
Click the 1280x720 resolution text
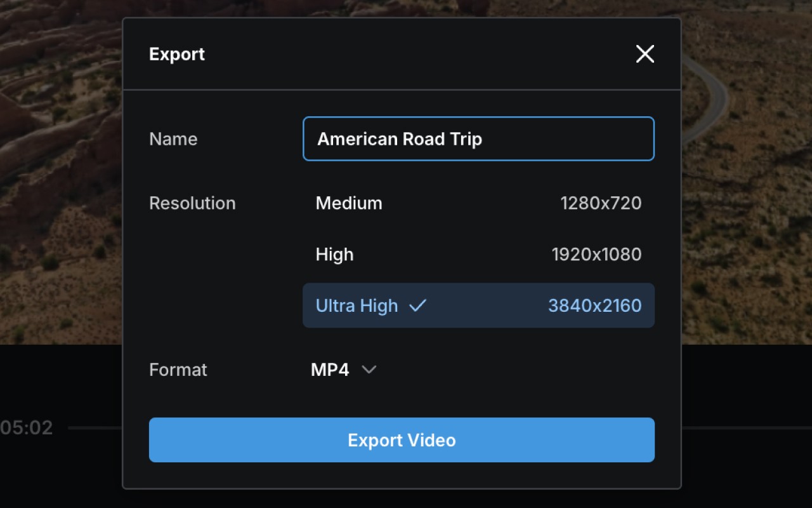(601, 203)
